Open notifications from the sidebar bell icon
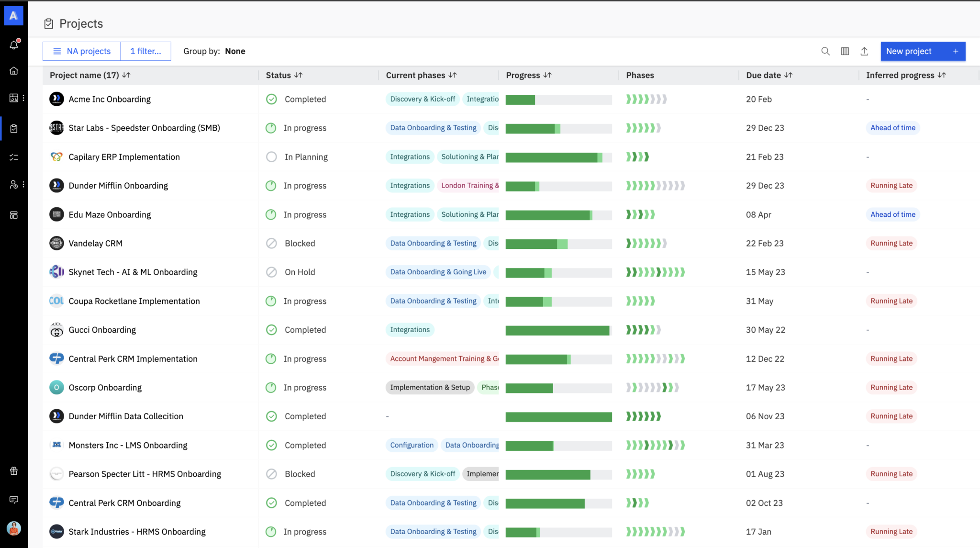The image size is (980, 548). pyautogui.click(x=14, y=45)
